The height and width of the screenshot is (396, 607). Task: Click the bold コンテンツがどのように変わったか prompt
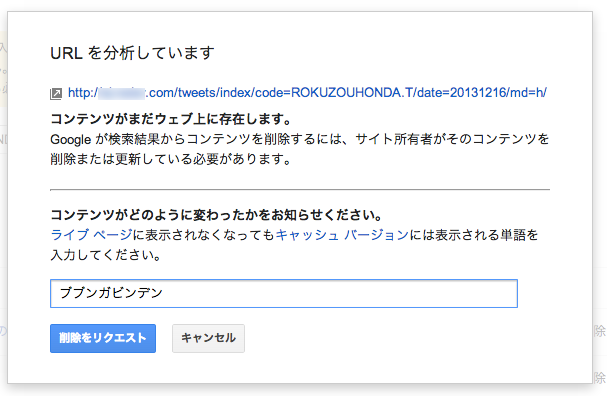[217, 215]
